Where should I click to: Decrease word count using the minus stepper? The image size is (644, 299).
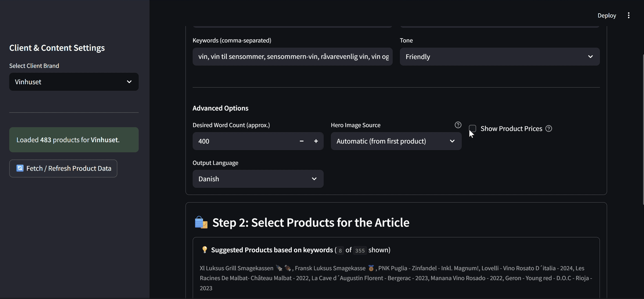point(301,141)
